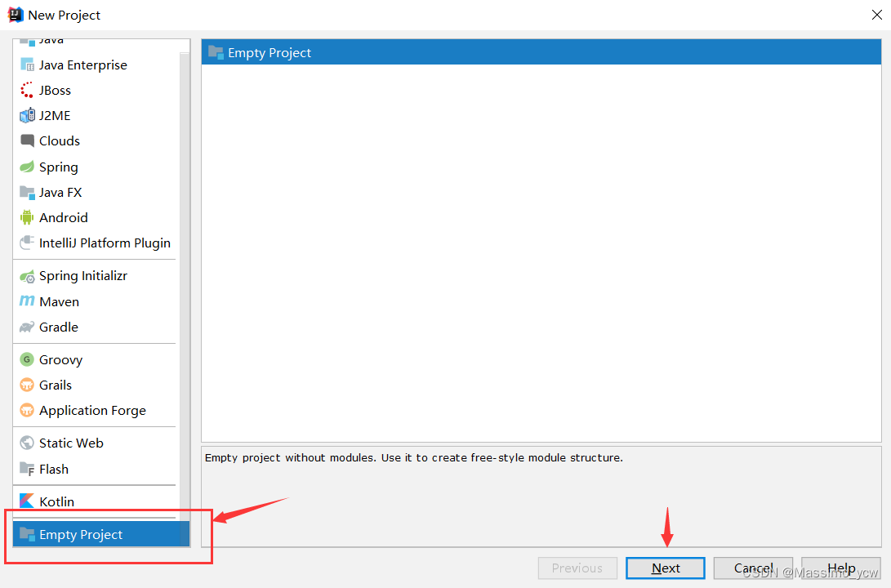Select IntelliJ Platform Plugin entry
Image resolution: width=891 pixels, height=588 pixels.
point(95,243)
